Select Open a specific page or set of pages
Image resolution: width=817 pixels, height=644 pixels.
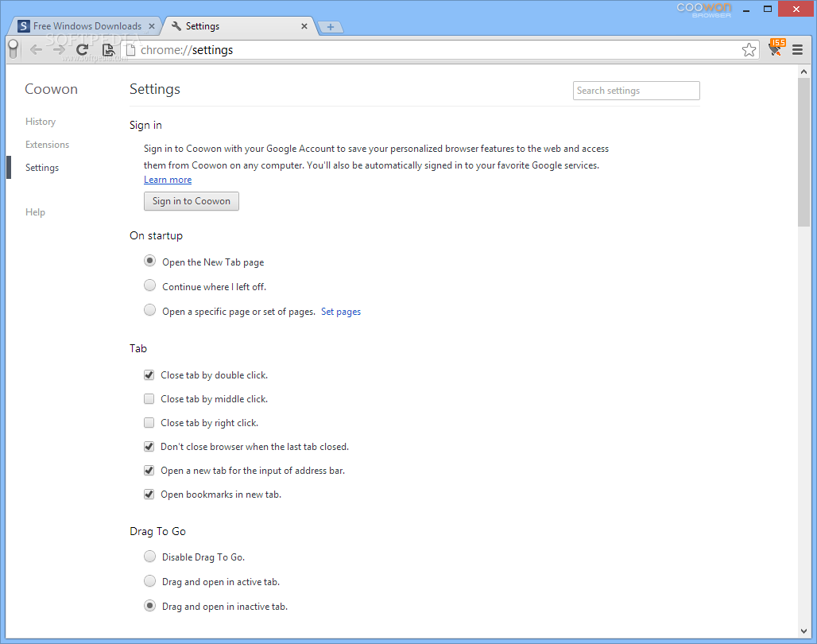[x=150, y=310]
